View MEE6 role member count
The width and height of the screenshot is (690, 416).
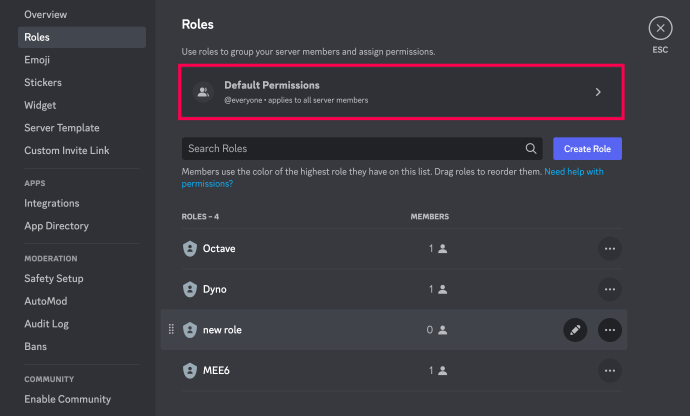438,370
